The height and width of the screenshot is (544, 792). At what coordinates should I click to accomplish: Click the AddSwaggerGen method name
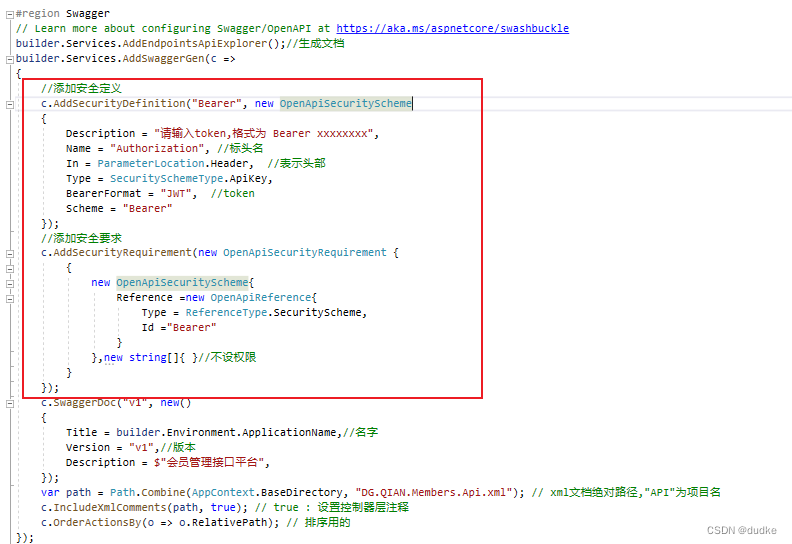164,59
